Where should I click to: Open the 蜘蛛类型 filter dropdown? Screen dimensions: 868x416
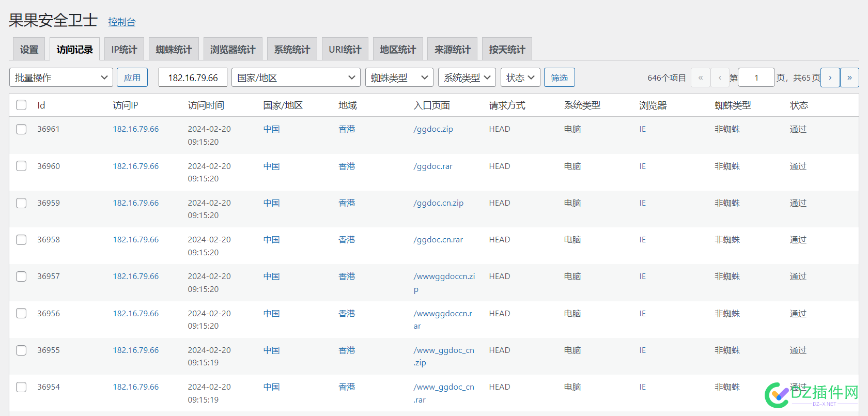pos(399,78)
